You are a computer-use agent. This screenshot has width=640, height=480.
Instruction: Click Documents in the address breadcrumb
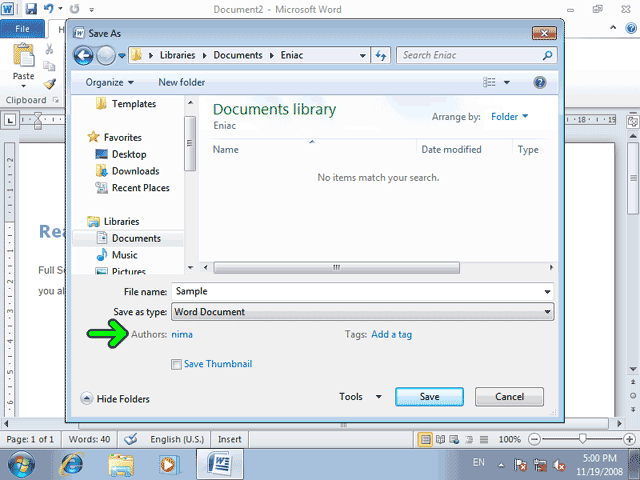click(x=238, y=55)
